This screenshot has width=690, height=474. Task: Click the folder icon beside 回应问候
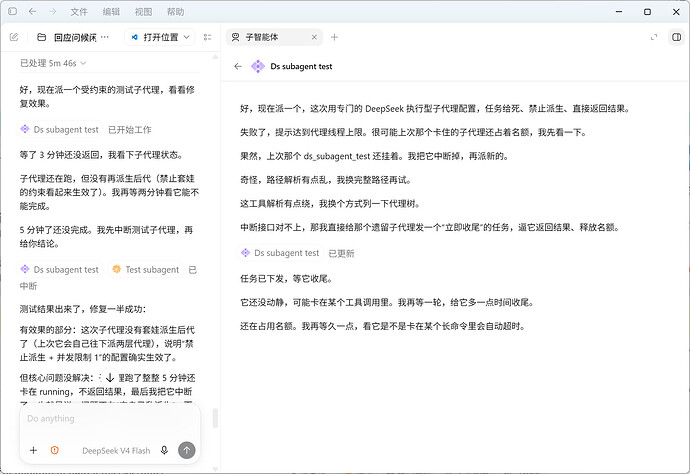point(41,37)
